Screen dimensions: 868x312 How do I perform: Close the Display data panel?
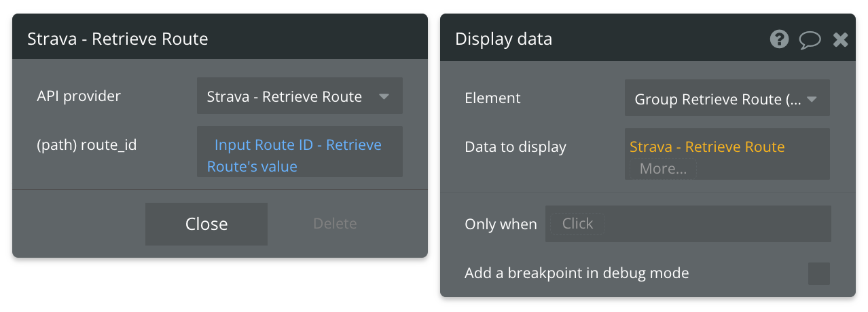coord(841,40)
